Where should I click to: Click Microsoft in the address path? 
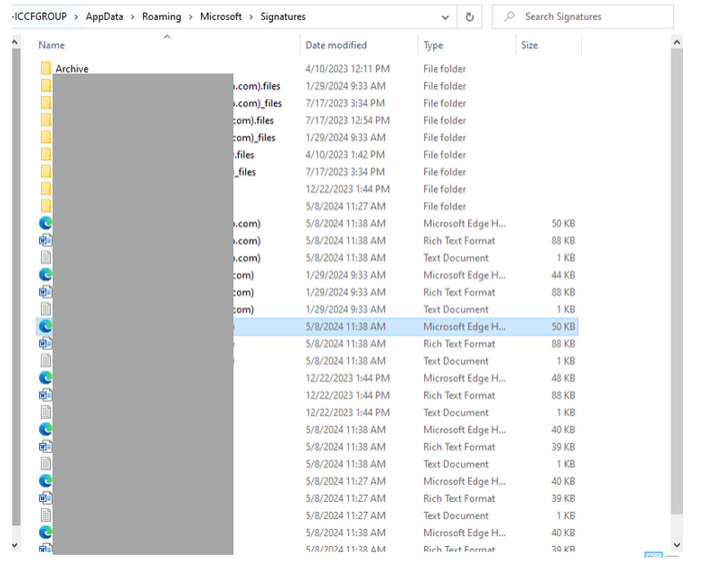(x=221, y=17)
